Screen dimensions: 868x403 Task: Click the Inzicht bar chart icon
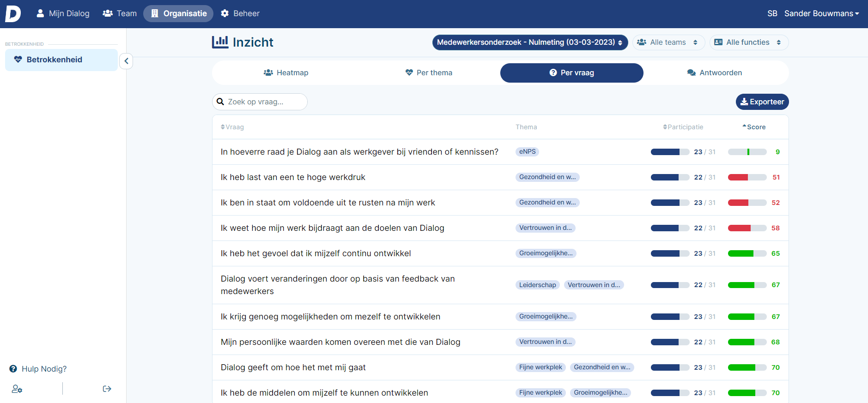220,42
